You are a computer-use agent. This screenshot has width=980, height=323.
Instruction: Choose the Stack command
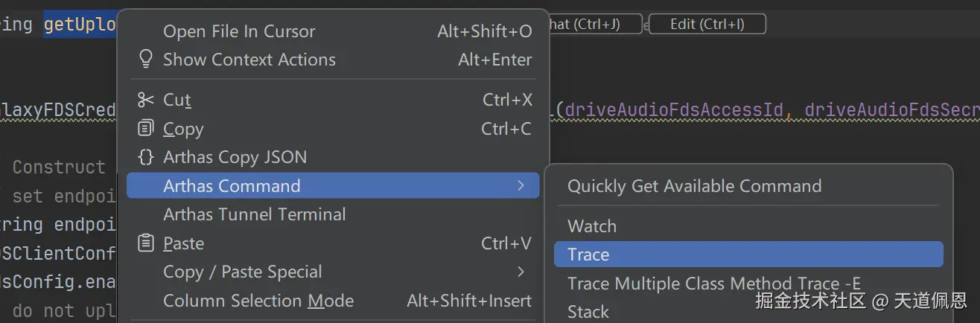point(588,311)
